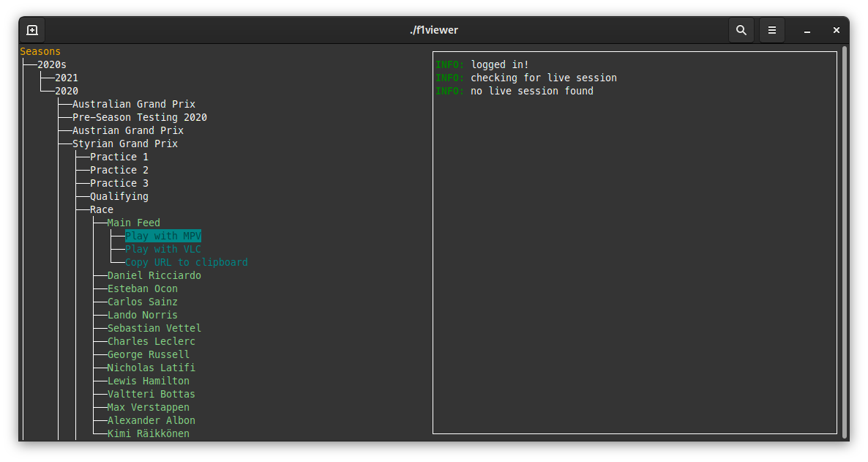Collapse the Main Feed node
Viewport: 868px width, 462px height.
133,223
